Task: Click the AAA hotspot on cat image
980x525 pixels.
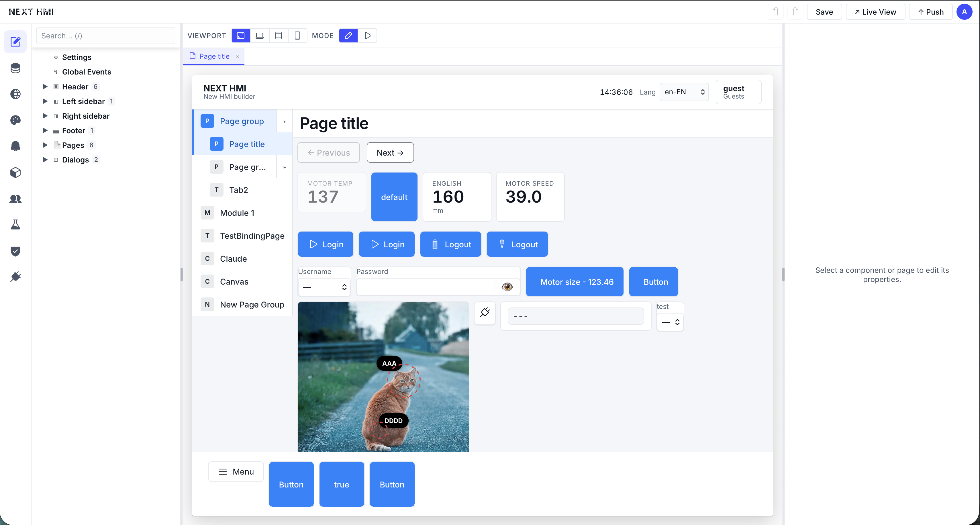Action: [389, 363]
